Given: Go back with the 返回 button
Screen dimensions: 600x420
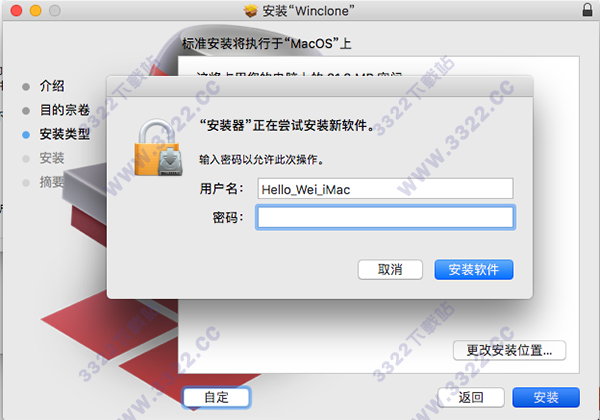Looking at the screenshot, I should click(471, 397).
